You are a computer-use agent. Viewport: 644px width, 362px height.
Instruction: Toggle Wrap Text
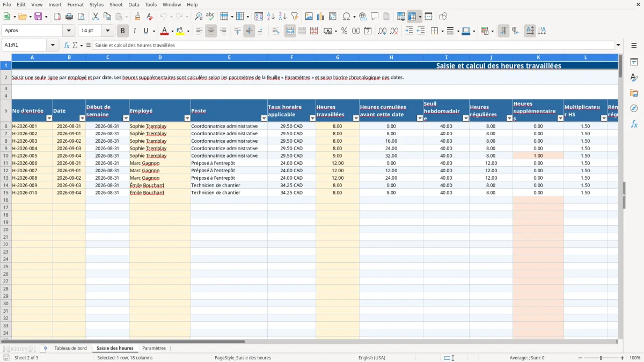pos(276,31)
